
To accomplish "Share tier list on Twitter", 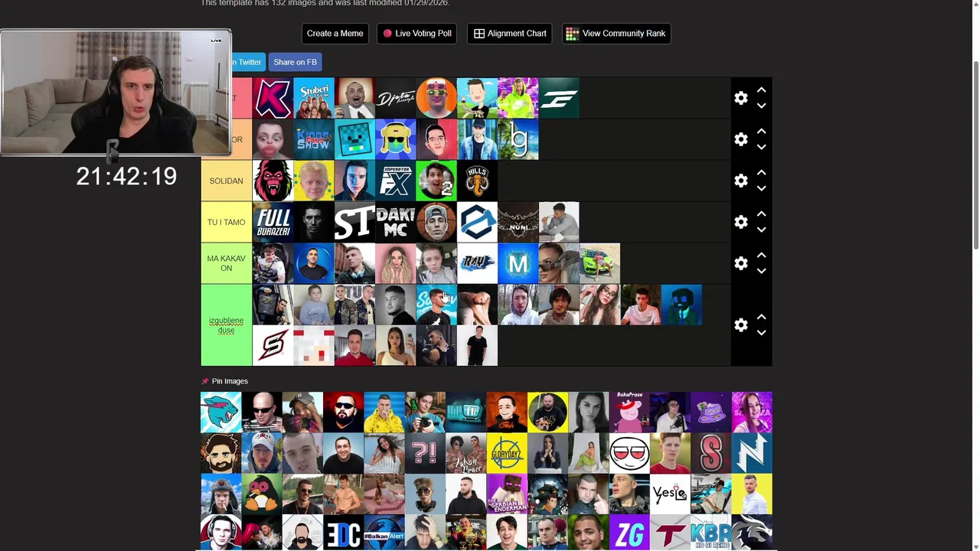I will pos(247,62).
